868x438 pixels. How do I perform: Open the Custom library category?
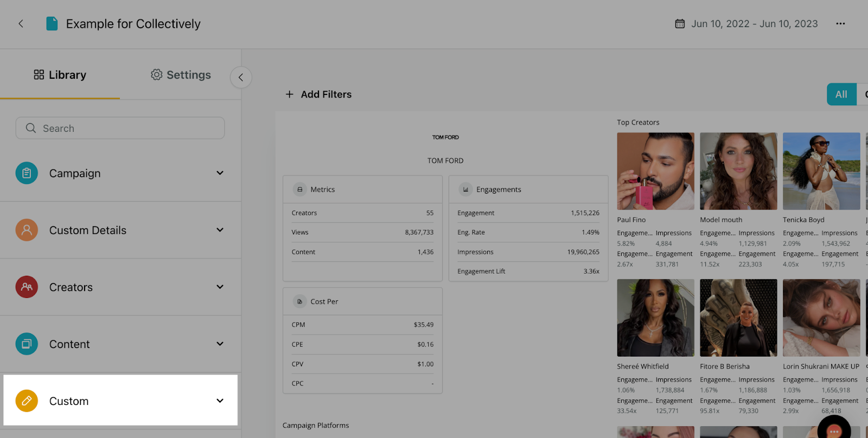[x=120, y=401]
